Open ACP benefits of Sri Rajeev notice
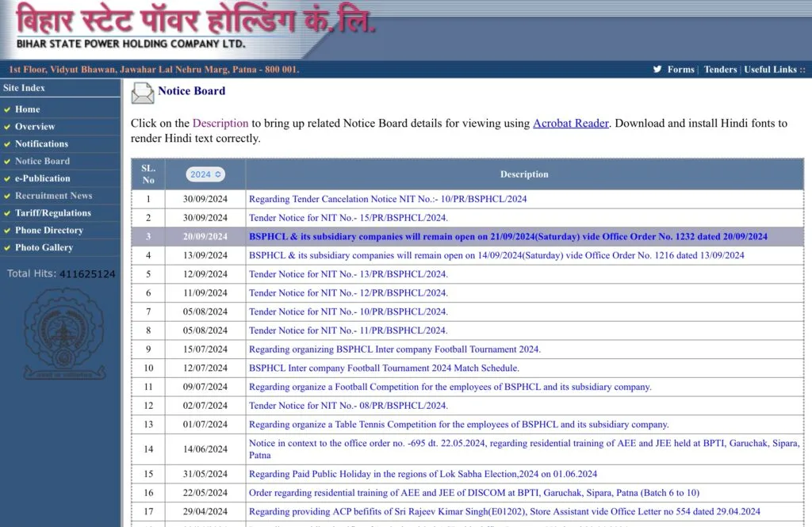812x527 pixels. click(x=504, y=511)
